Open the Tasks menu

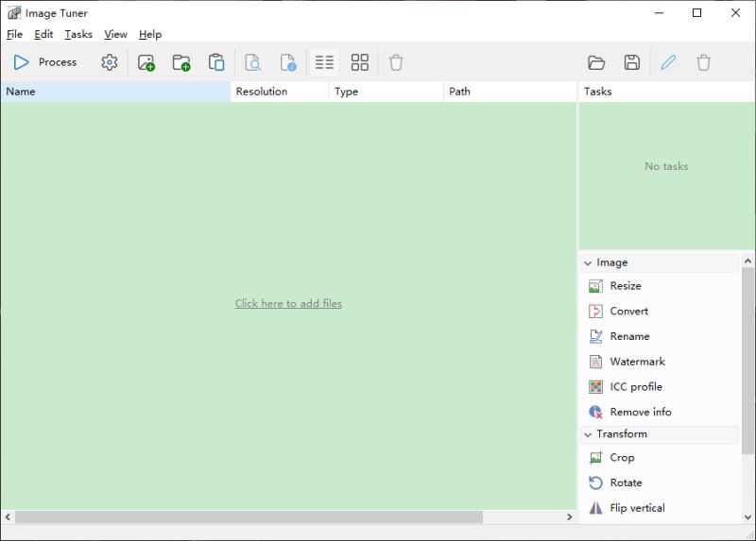[x=78, y=34]
